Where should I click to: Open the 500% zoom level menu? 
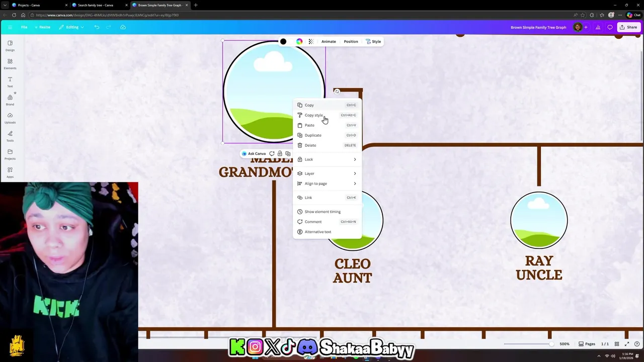point(564,344)
